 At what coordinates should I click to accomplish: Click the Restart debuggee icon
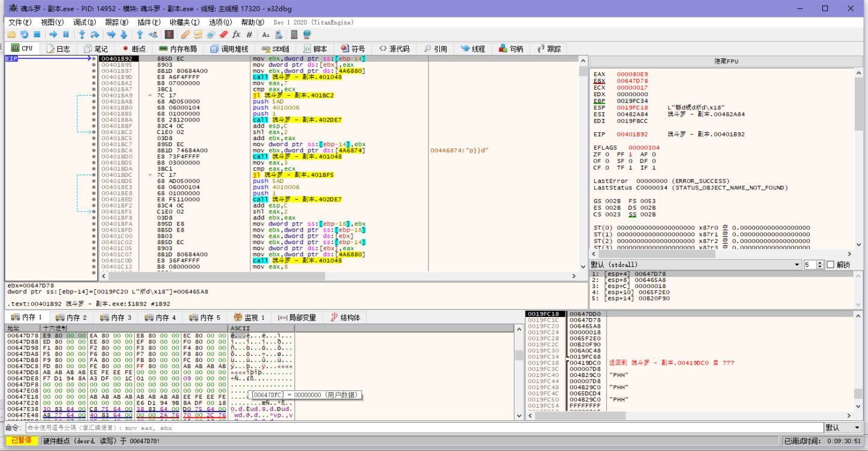24,34
